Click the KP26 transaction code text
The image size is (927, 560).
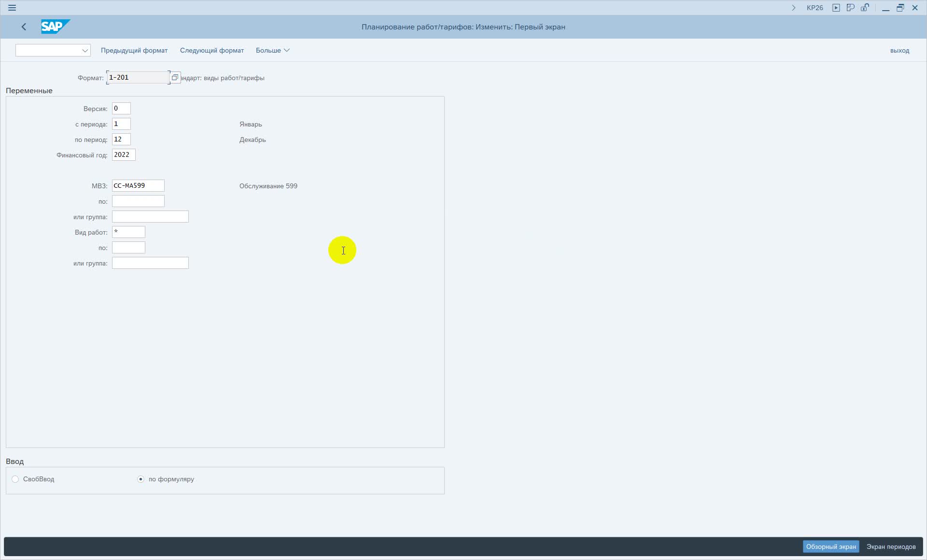[815, 8]
